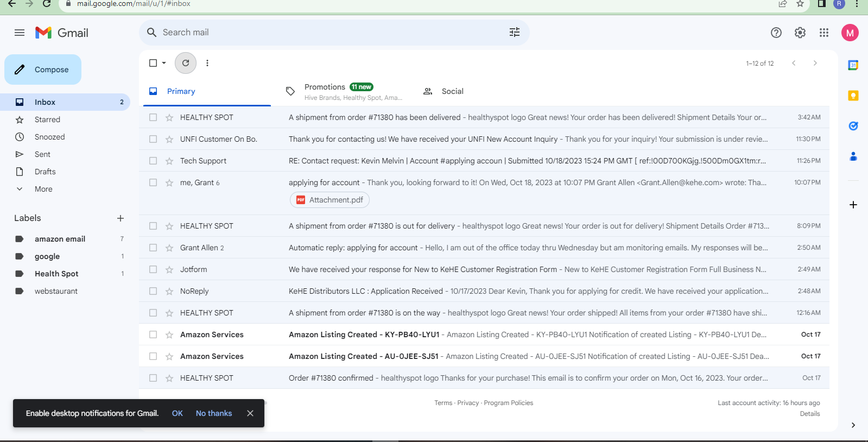The width and height of the screenshot is (868, 442).
Task: Open Google Contacts side panel
Action: pos(853,156)
